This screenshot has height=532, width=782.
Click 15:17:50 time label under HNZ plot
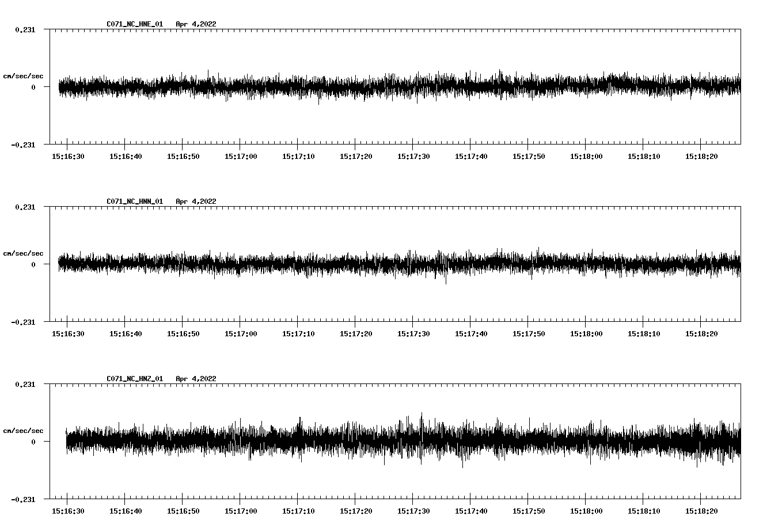pos(529,511)
